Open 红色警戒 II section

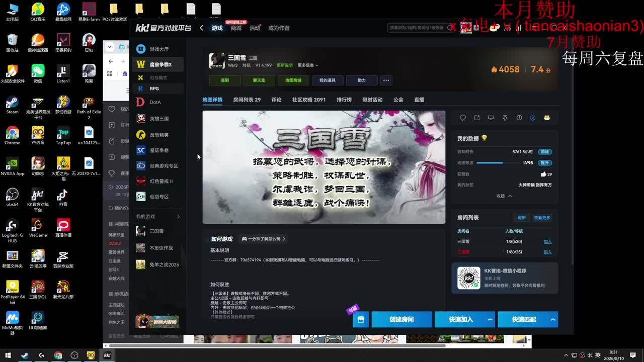158,181
